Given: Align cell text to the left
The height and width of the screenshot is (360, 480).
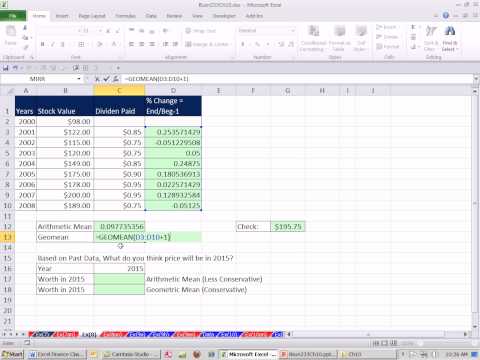Looking at the screenshot, I should pos(131,44).
